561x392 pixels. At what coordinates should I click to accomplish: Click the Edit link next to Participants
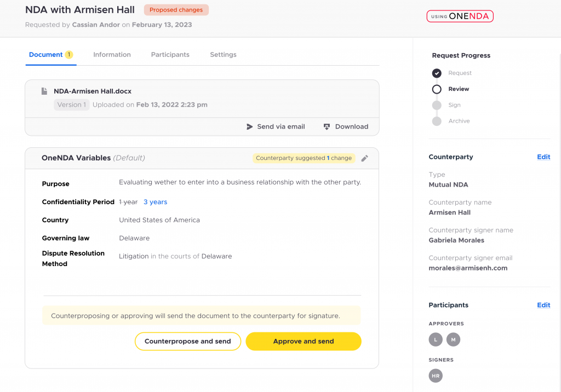click(543, 305)
